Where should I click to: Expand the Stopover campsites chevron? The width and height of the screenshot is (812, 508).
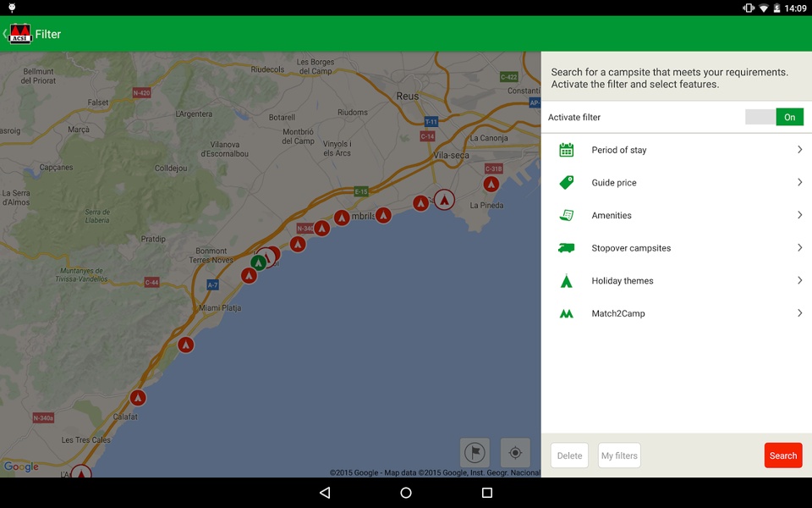pos(799,248)
